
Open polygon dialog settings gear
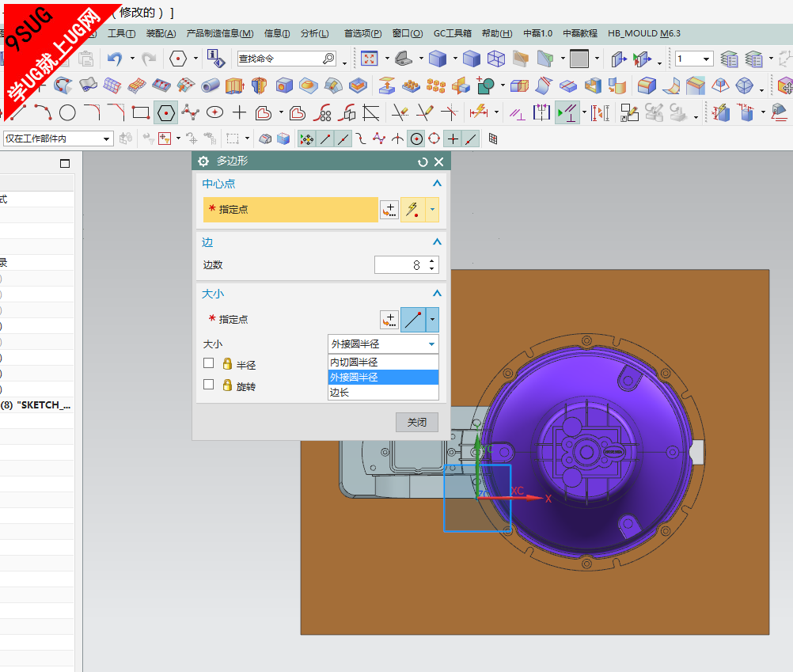(x=203, y=161)
